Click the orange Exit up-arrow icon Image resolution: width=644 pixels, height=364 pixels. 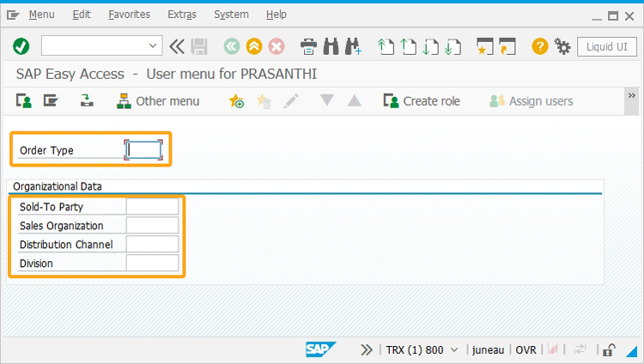(x=254, y=46)
